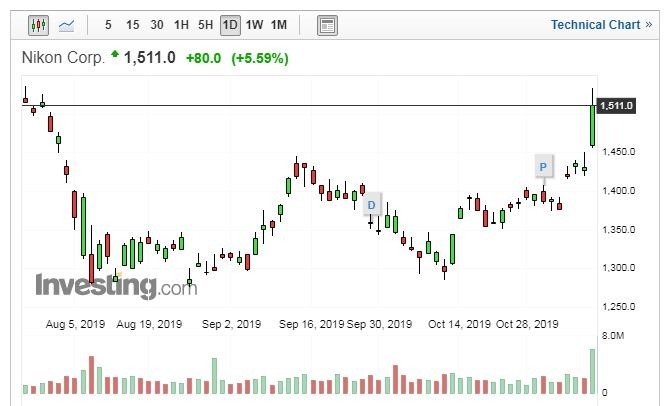Viewport: 668px width, 406px height.
Task: Click the P event marker
Action: pos(543,167)
